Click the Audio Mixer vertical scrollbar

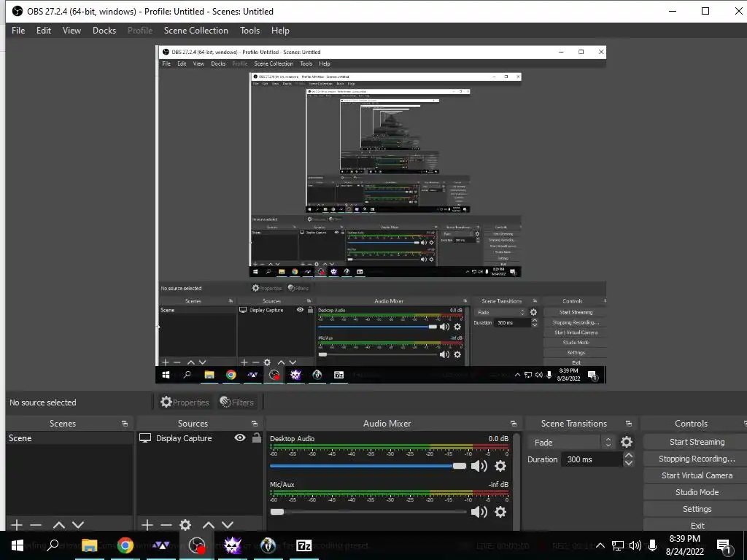(x=517, y=481)
